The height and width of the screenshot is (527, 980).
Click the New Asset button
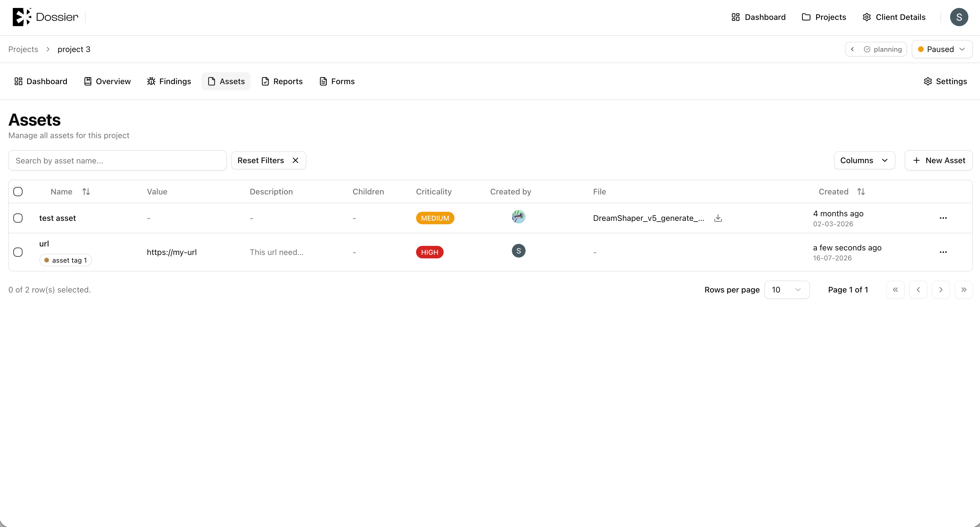(x=938, y=160)
